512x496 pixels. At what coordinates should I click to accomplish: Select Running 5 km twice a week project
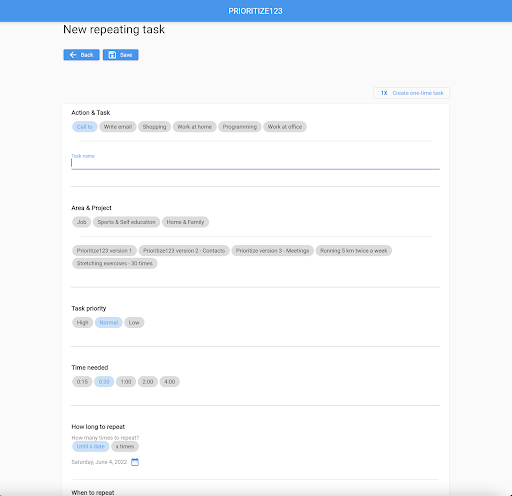pyautogui.click(x=353, y=251)
